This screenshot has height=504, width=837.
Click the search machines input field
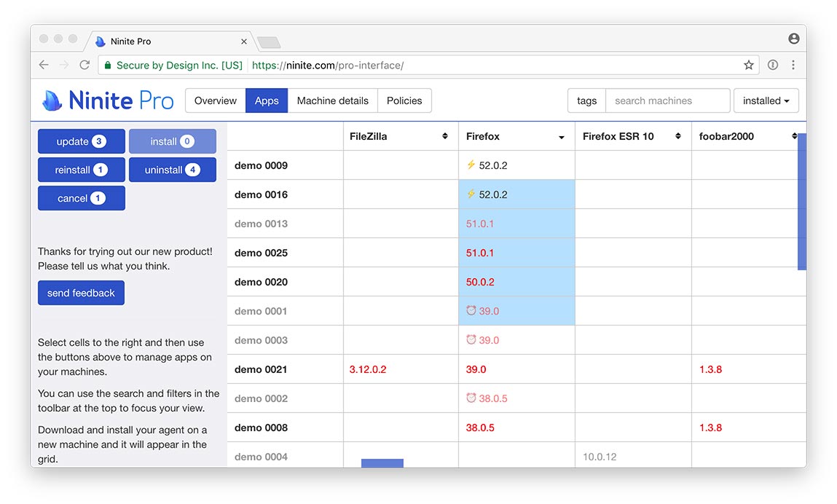coord(667,100)
